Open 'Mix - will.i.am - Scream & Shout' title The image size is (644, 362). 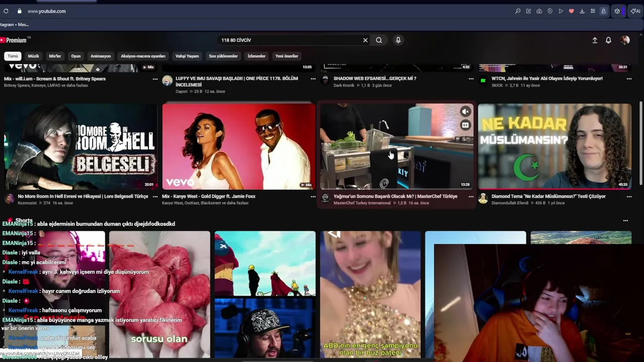(x=55, y=79)
